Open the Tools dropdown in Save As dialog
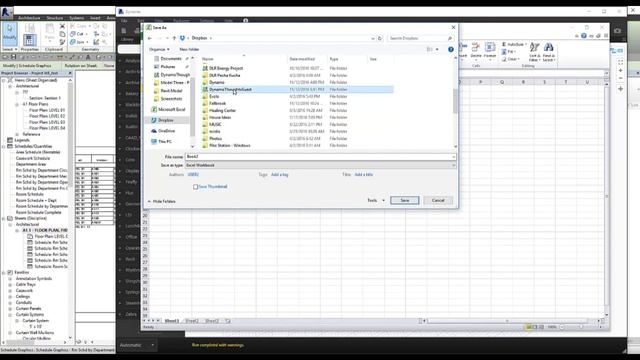Screen dimensions: 640x360 tap(376, 200)
